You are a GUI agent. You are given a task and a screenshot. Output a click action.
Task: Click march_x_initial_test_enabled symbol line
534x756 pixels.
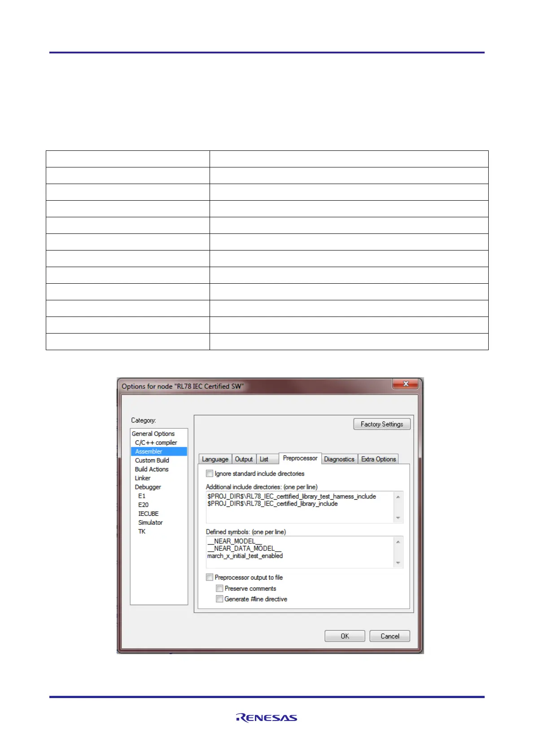pyautogui.click(x=245, y=556)
